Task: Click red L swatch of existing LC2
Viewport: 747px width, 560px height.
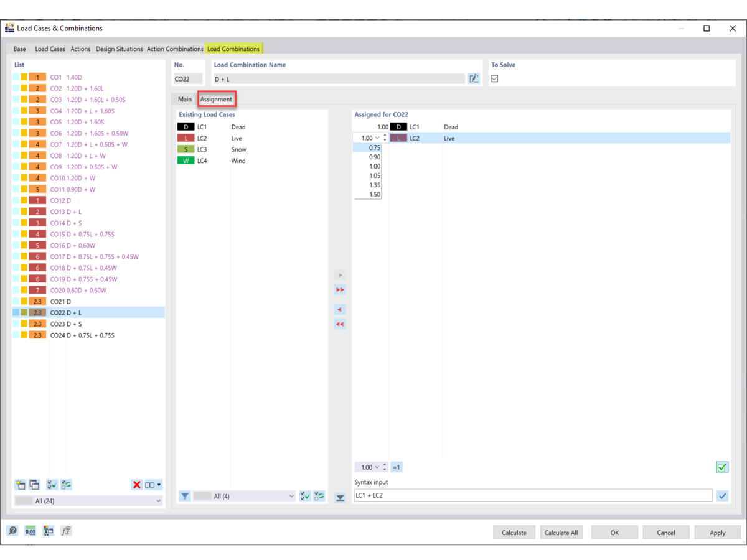Action: (186, 138)
